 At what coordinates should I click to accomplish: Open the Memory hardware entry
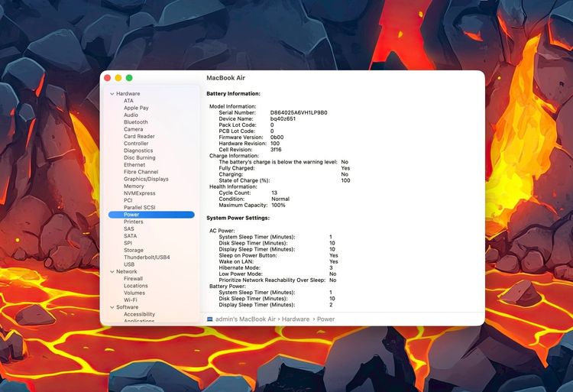pos(134,186)
